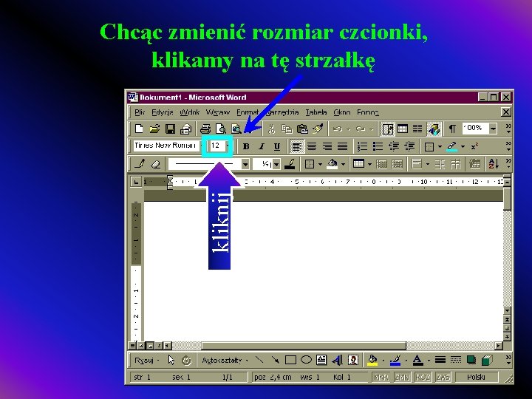The height and width of the screenshot is (399, 532).
Task: Insert a Text Box from Drawing toolbar
Action: tap(321, 360)
